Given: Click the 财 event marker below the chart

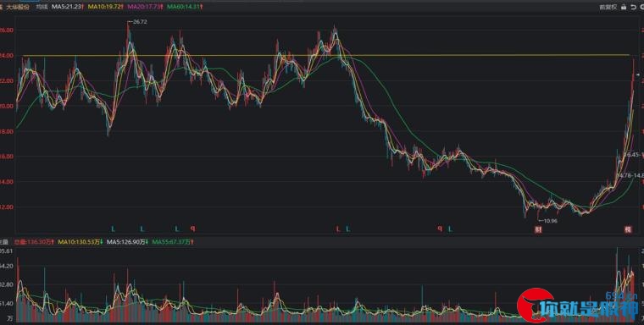Looking at the screenshot, I should tap(538, 230).
